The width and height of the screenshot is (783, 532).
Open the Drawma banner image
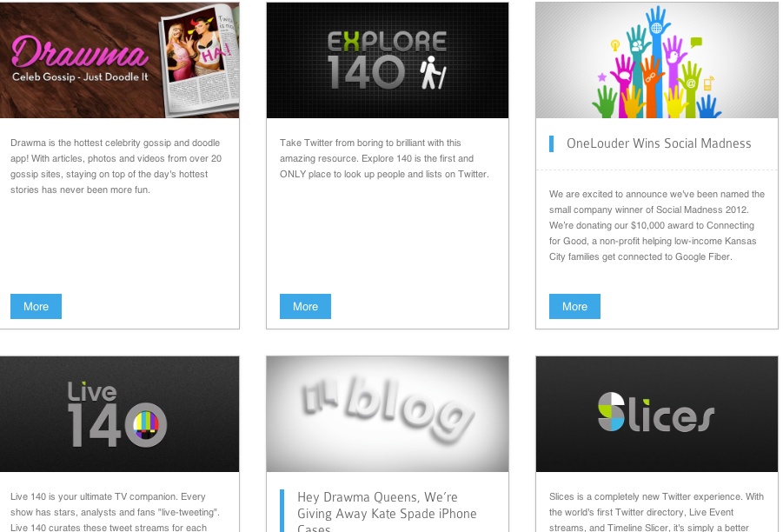pos(119,60)
